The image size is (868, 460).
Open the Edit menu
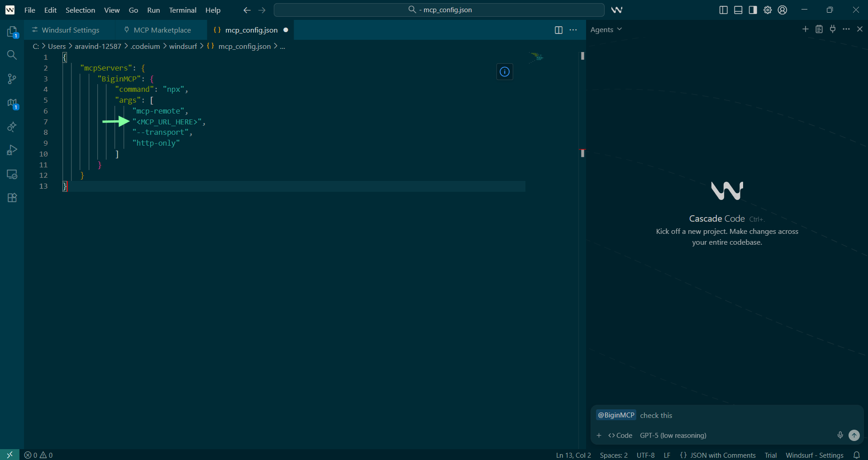51,10
